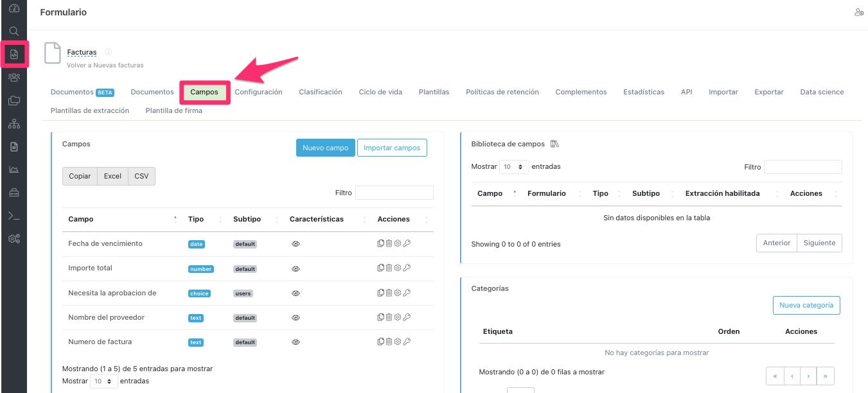Open the terminal console sidebar icon
Image resolution: width=868 pixels, height=393 pixels.
[13, 216]
